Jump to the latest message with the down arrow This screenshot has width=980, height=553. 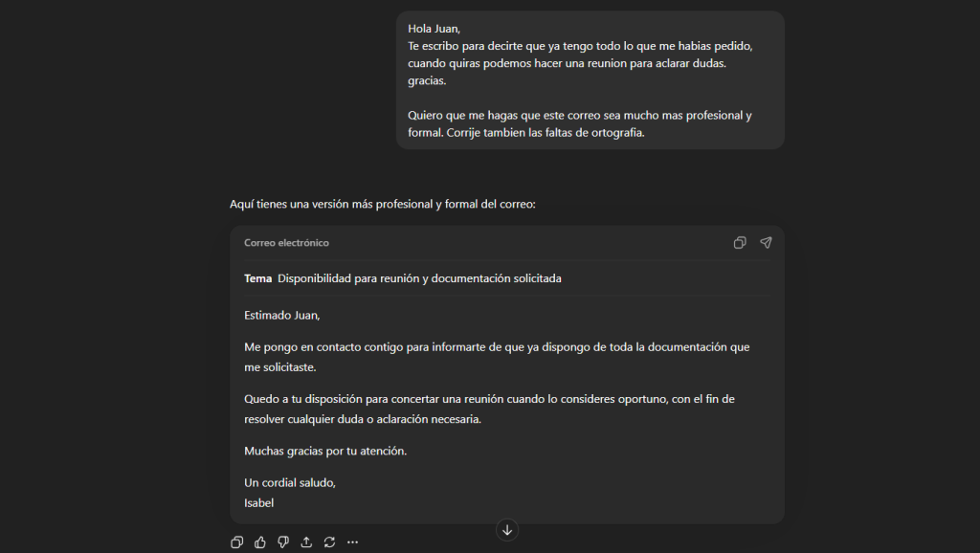coord(507,530)
